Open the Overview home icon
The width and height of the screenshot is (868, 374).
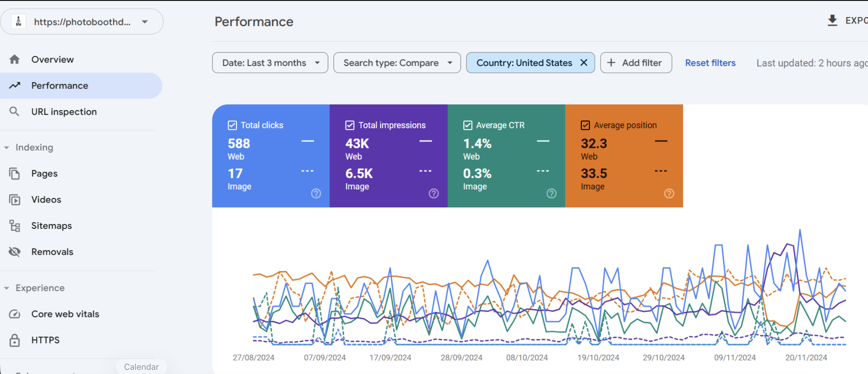15,59
